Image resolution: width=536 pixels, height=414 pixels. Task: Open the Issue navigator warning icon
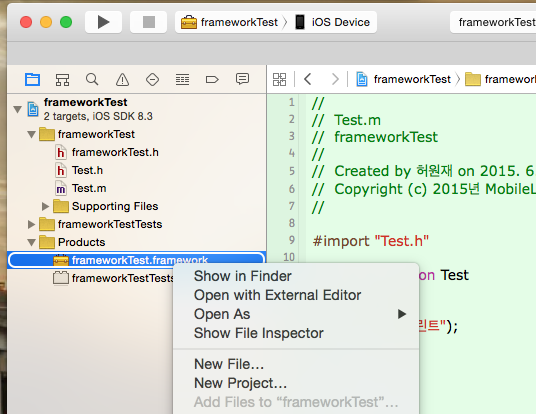point(122,80)
